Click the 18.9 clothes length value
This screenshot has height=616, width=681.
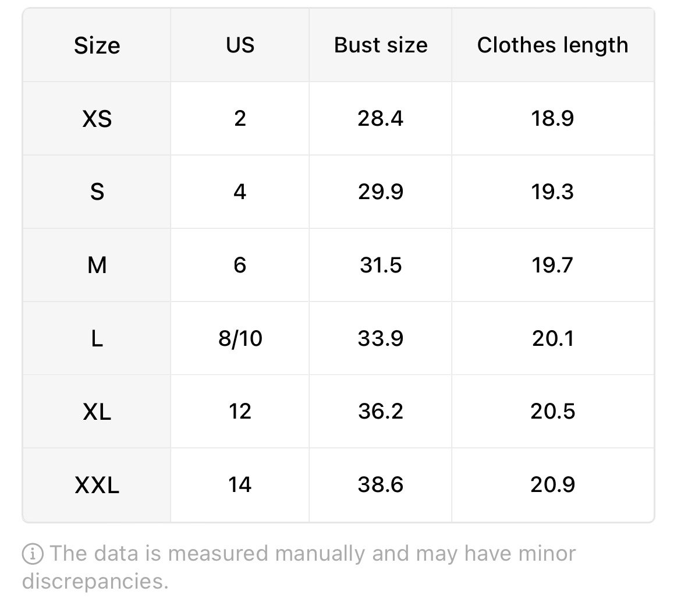tap(553, 119)
